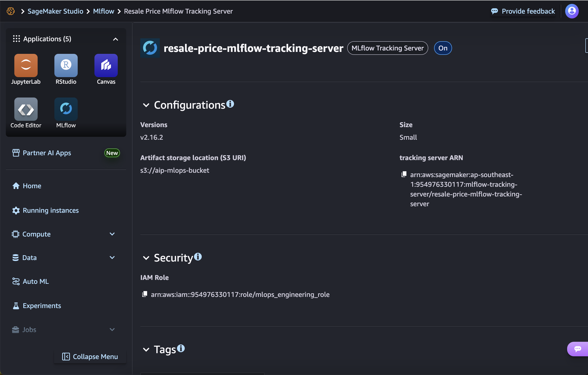Click the Auto ML icon
This screenshot has height=375, width=588.
point(16,281)
